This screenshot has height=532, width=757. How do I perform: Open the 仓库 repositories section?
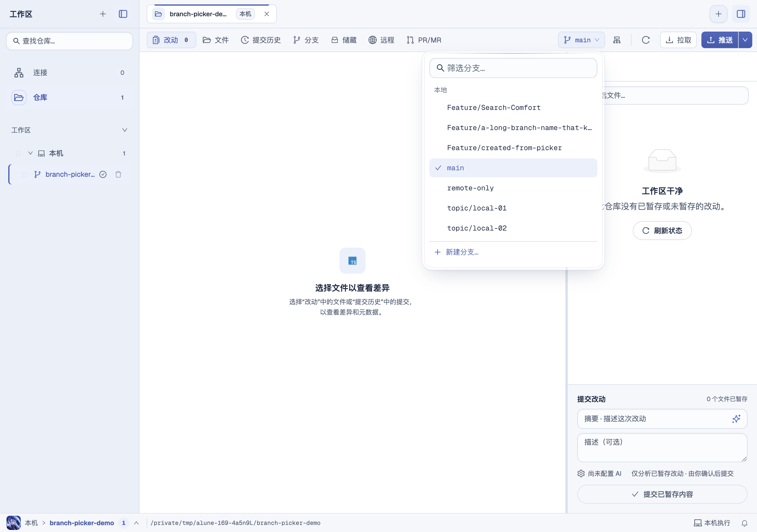click(69, 97)
